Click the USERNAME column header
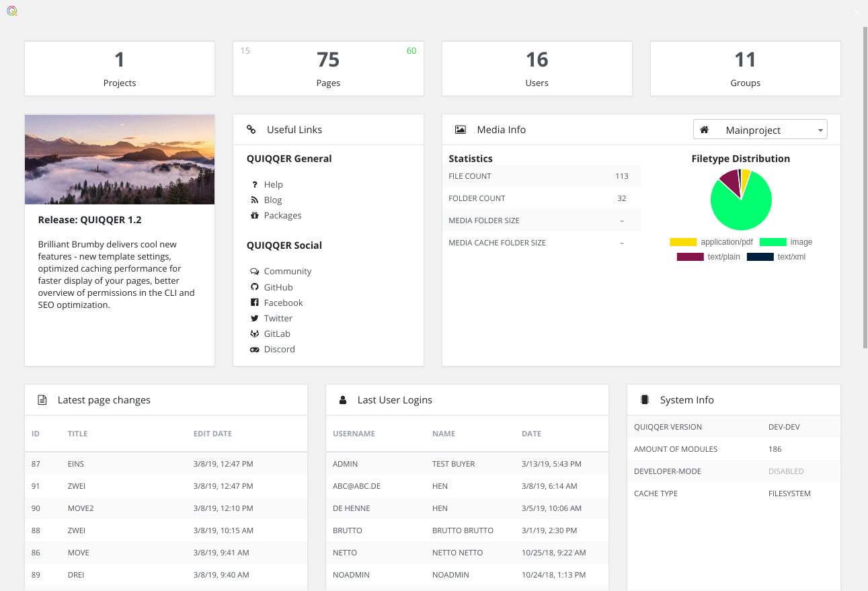 coord(354,434)
